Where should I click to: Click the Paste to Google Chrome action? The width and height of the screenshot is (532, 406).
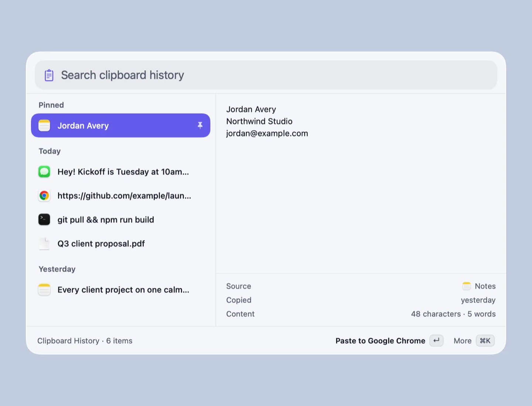380,341
